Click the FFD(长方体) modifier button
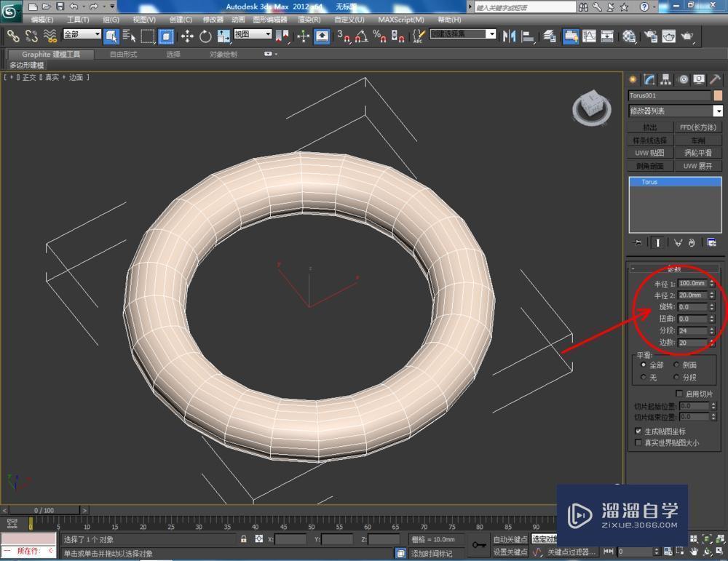Screen dimensions: 728x561 point(698,128)
